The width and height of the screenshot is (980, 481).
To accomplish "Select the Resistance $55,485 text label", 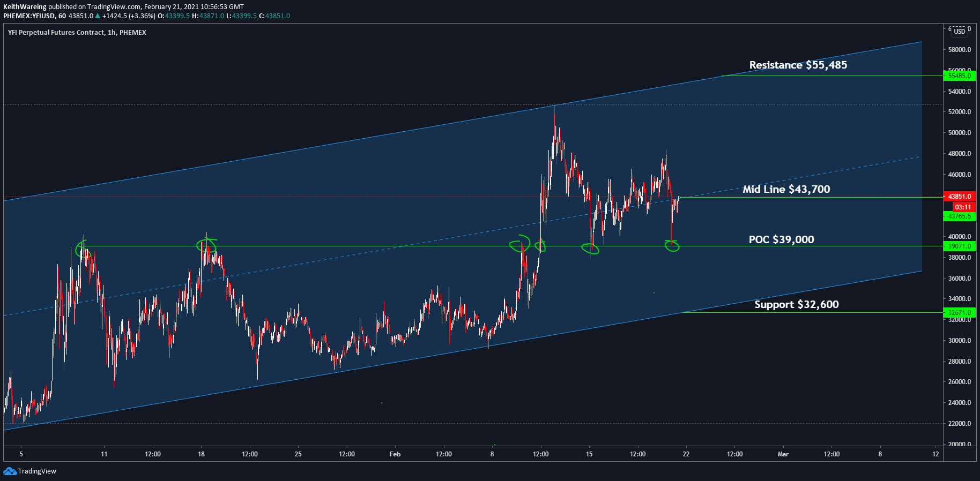I will click(798, 65).
